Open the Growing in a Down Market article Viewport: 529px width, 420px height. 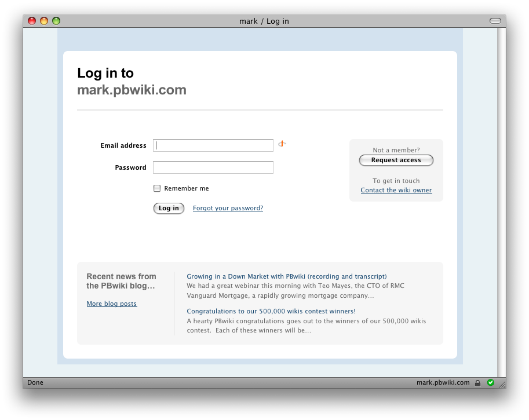click(x=286, y=276)
